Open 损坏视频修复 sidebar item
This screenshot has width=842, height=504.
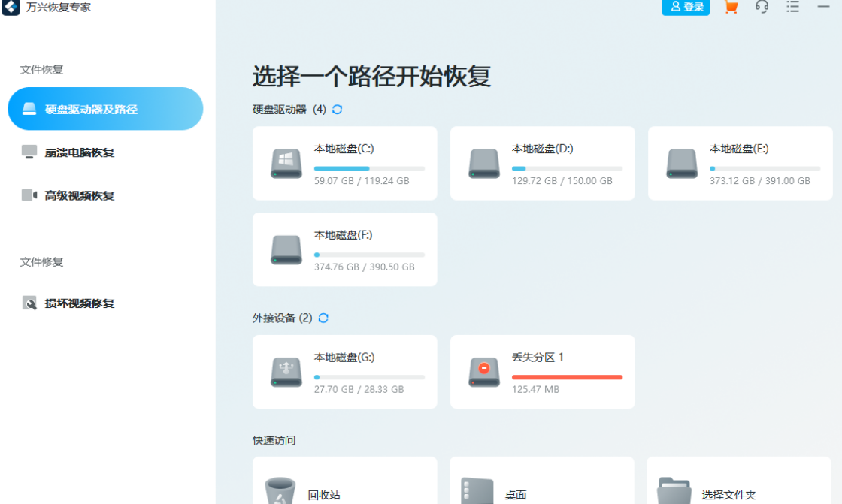click(x=79, y=303)
